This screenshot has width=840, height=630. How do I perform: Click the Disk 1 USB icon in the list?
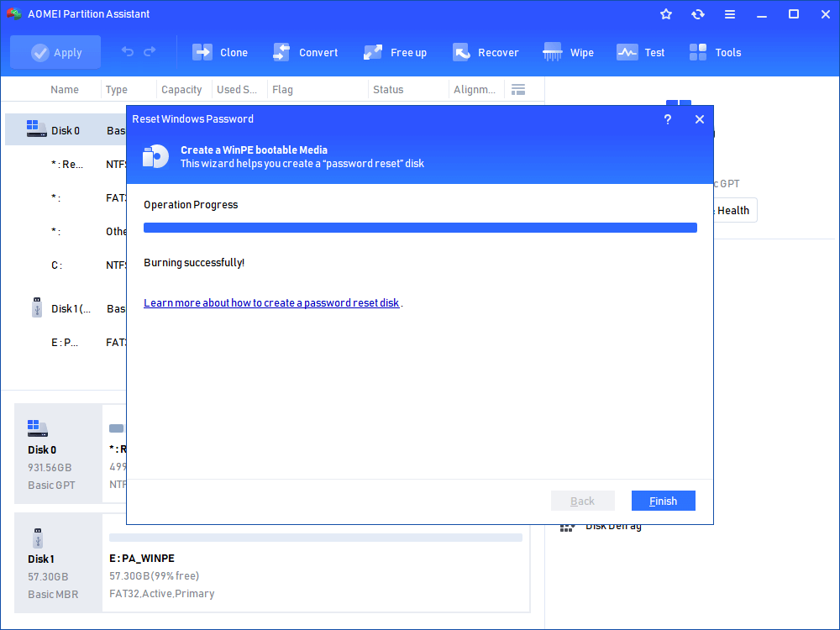(37, 307)
